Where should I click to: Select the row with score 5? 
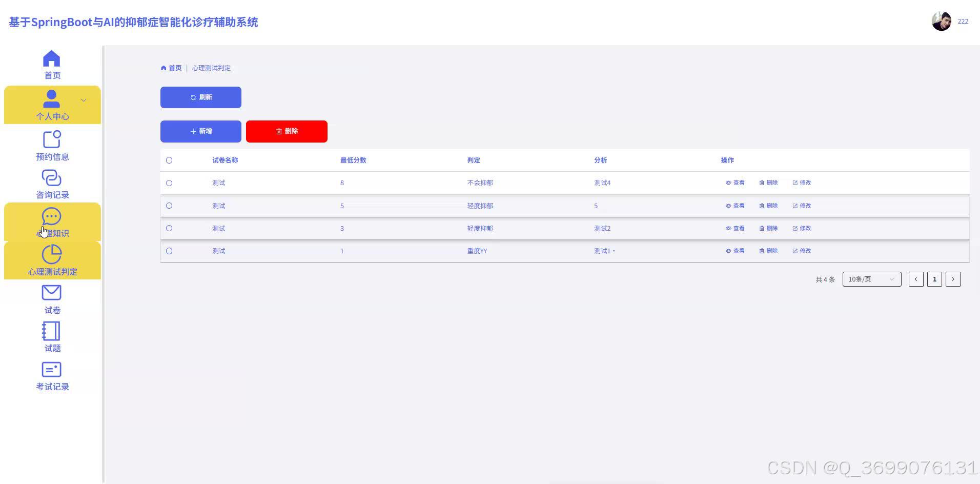coord(169,206)
